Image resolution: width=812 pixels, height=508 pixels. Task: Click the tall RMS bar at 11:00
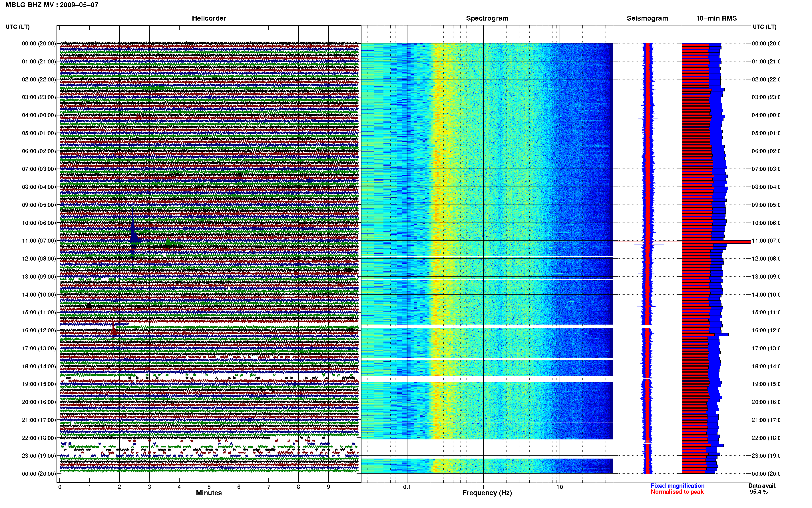(716, 242)
